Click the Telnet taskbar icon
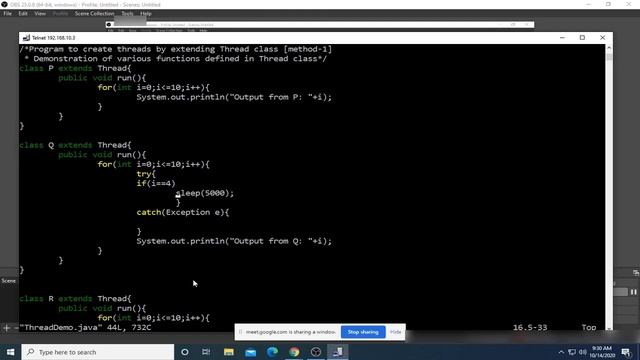 [338, 352]
